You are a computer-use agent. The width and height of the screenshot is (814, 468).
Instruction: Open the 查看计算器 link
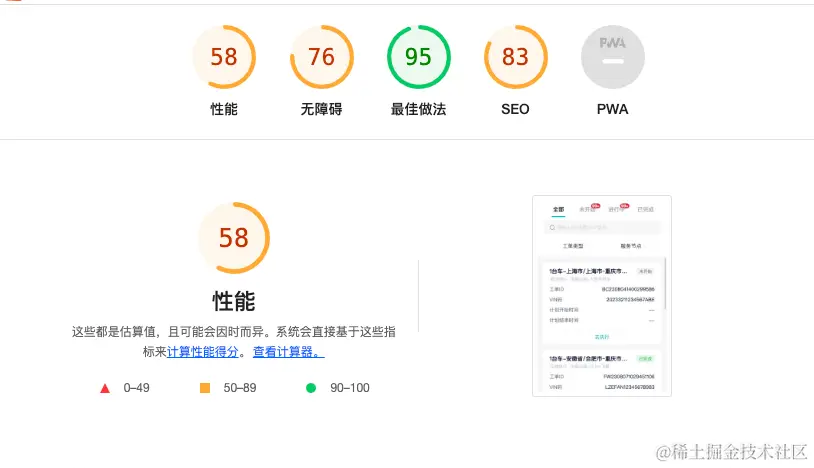tap(289, 352)
